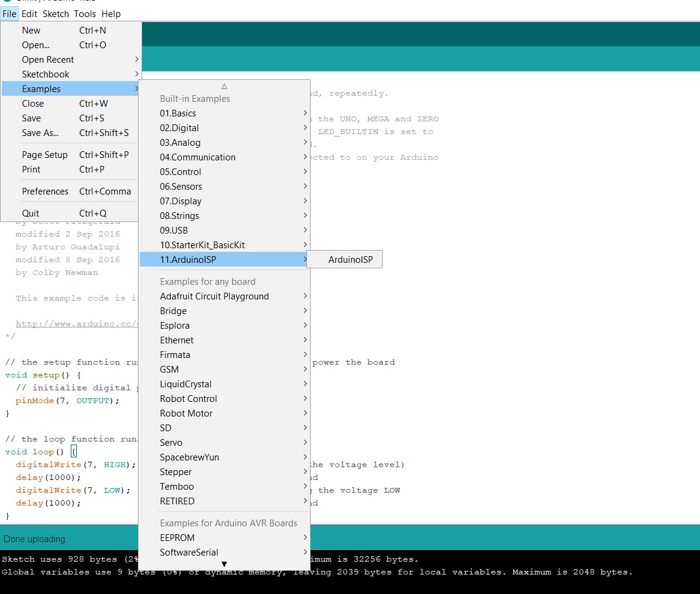Expand the SpacebrewYun examples
The image size is (700, 594).
(225, 457)
